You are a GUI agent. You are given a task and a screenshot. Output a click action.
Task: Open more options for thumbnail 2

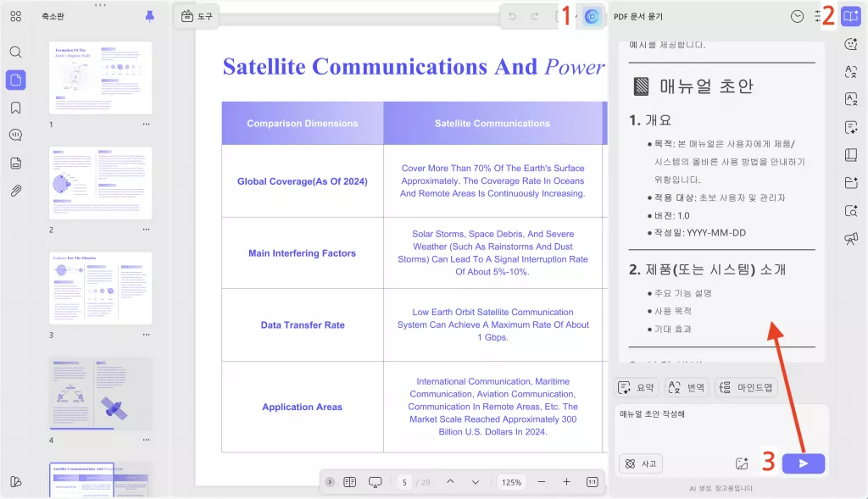point(146,229)
